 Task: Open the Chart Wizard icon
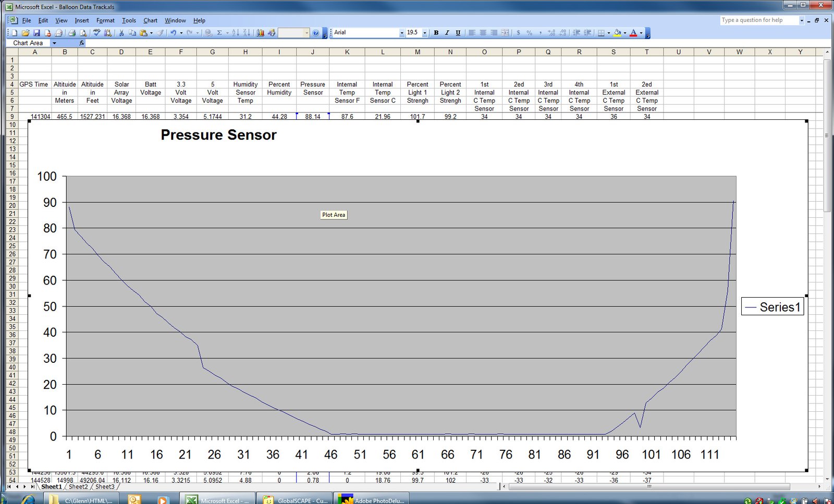coord(260,33)
